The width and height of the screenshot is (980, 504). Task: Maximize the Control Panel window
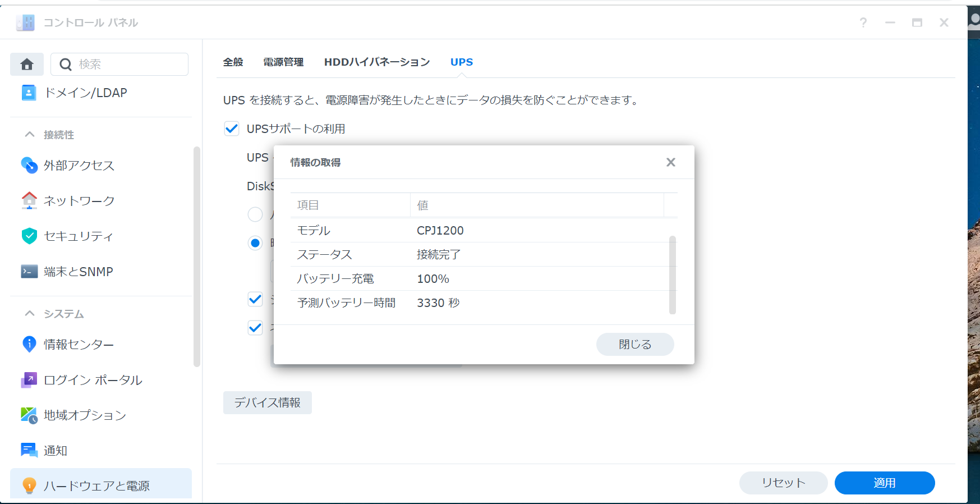click(917, 22)
